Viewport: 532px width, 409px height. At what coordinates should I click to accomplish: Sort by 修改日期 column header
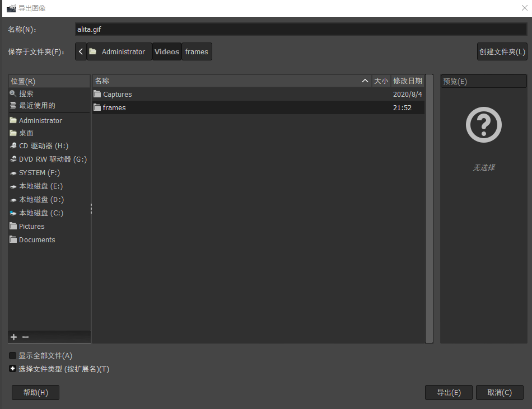tap(408, 81)
